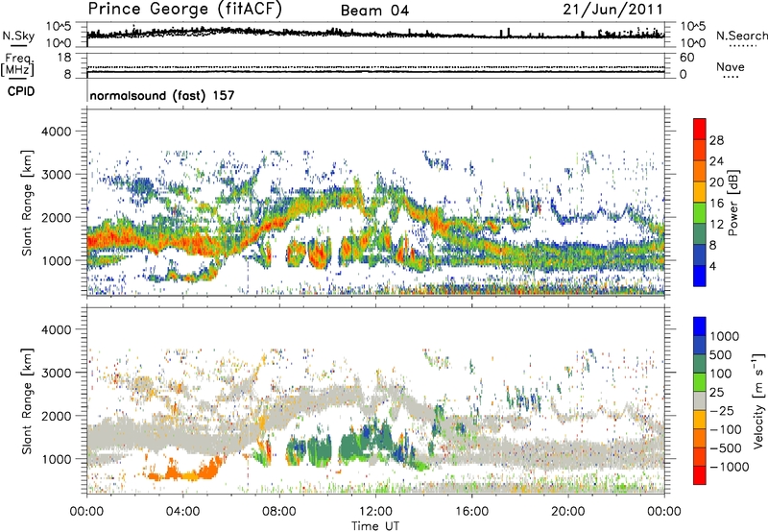This screenshot has width=768, height=532.
Task: Click the red bottom of the velocity colorbar
Action: [700, 475]
